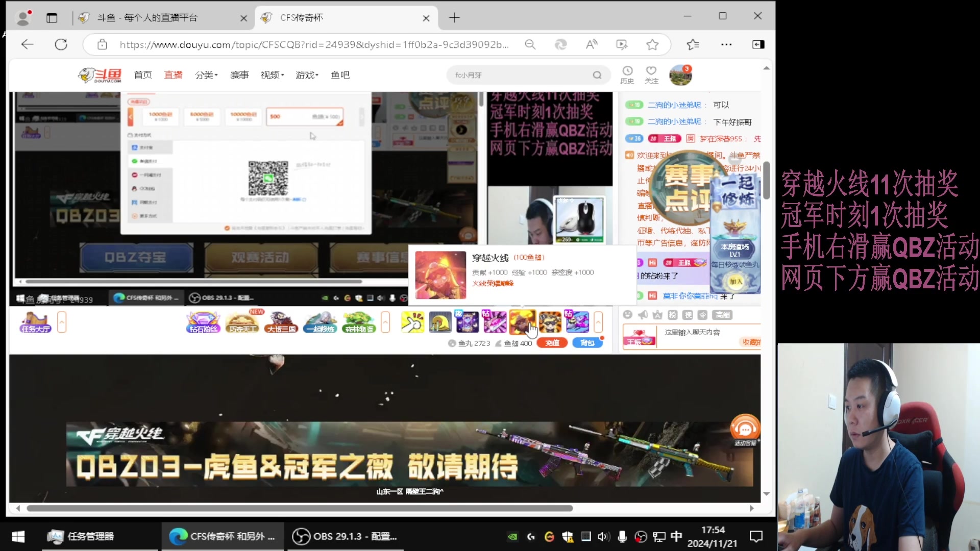980x551 pixels.
Task: Select the purple gift with 邀 badge
Action: click(x=468, y=322)
